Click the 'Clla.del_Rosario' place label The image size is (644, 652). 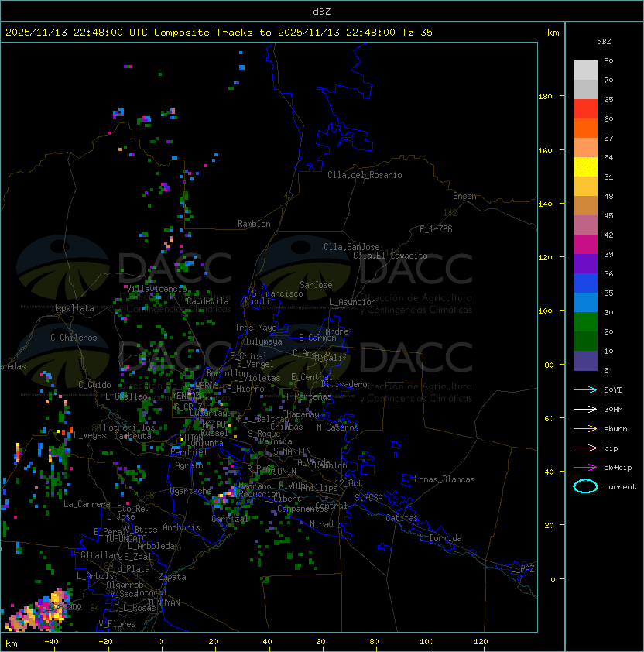point(365,175)
